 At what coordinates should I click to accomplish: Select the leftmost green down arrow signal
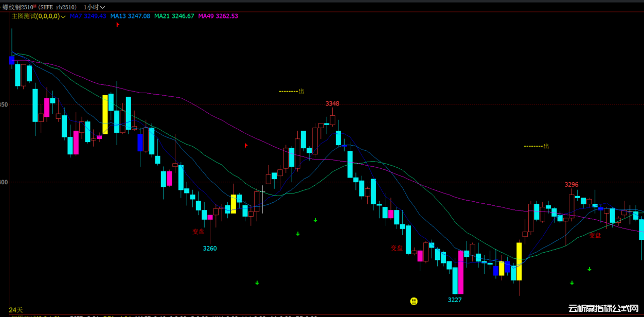coord(257,283)
